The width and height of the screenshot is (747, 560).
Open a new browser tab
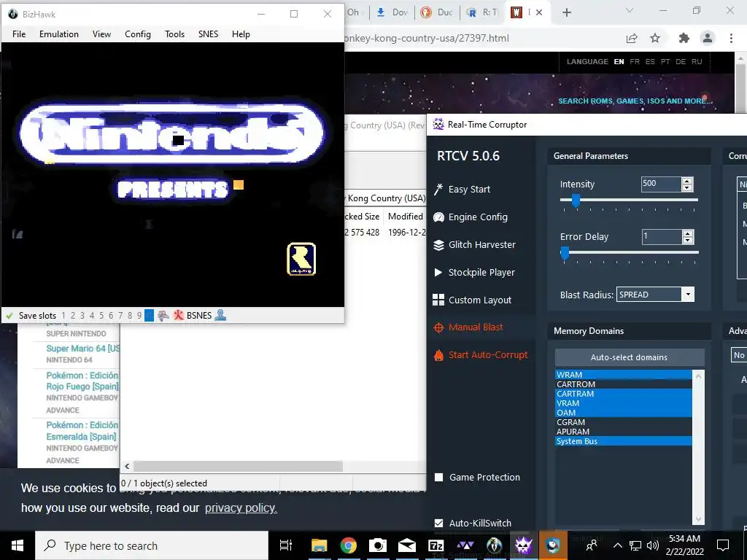[x=566, y=12]
